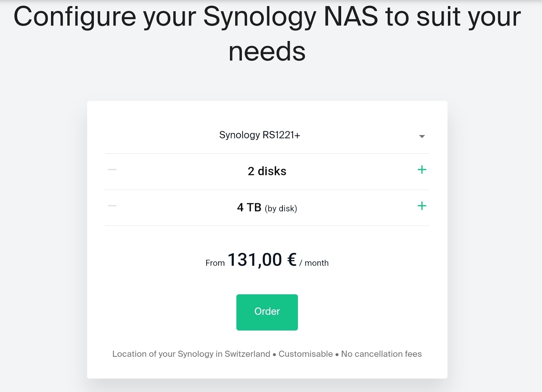542x392 pixels.
Task: Click the No cancellation fees text
Action: (x=381, y=354)
